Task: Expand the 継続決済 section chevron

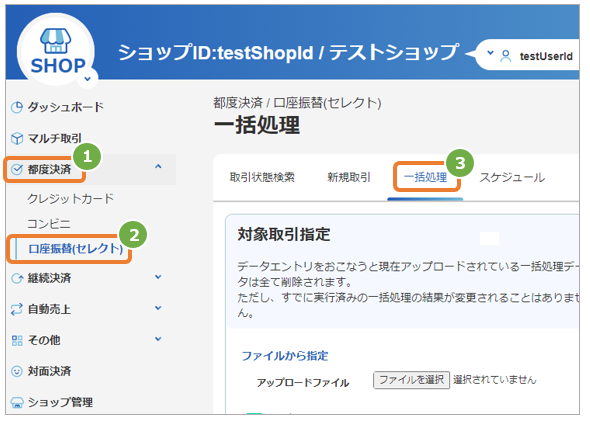Action: (158, 277)
